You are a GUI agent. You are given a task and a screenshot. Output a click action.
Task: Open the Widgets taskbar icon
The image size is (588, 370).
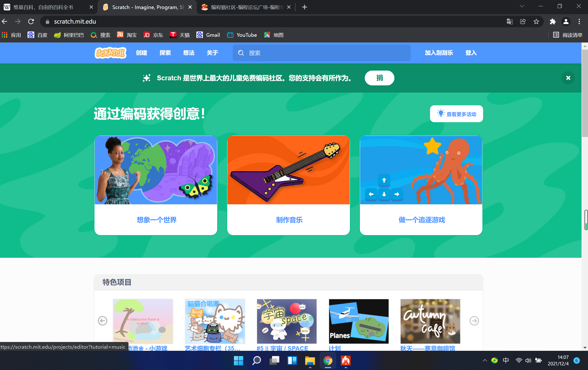pyautogui.click(x=292, y=361)
